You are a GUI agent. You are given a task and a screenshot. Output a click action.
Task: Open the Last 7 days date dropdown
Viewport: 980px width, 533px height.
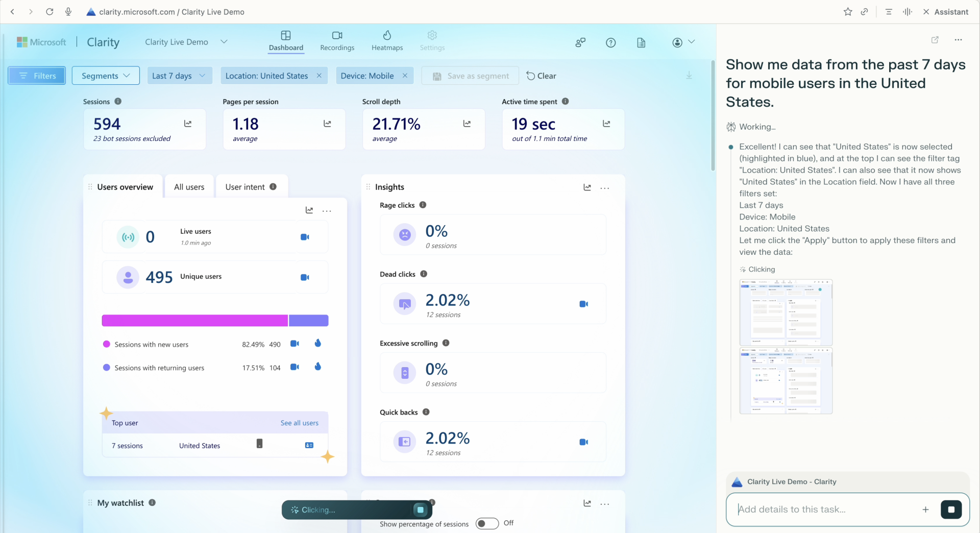click(179, 76)
